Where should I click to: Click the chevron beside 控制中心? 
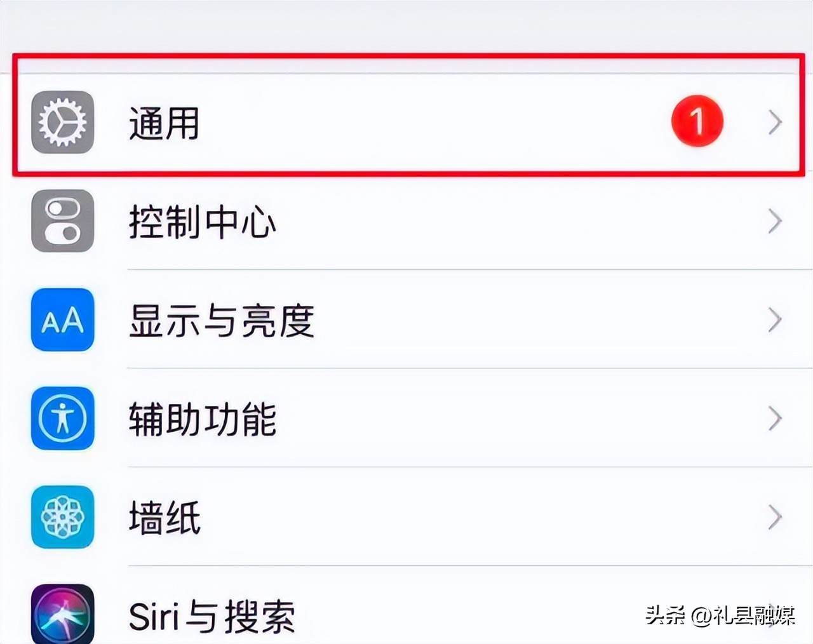tap(774, 222)
